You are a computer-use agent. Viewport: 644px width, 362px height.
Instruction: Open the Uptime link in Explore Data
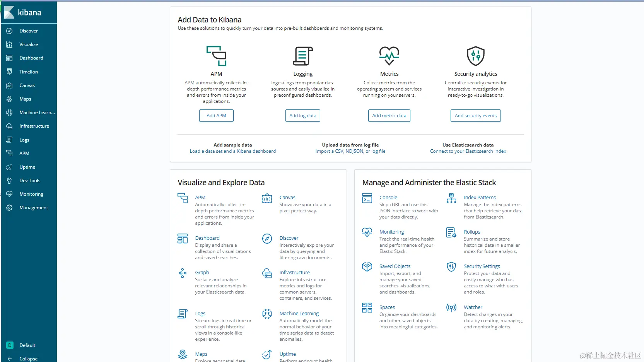pyautogui.click(x=288, y=354)
